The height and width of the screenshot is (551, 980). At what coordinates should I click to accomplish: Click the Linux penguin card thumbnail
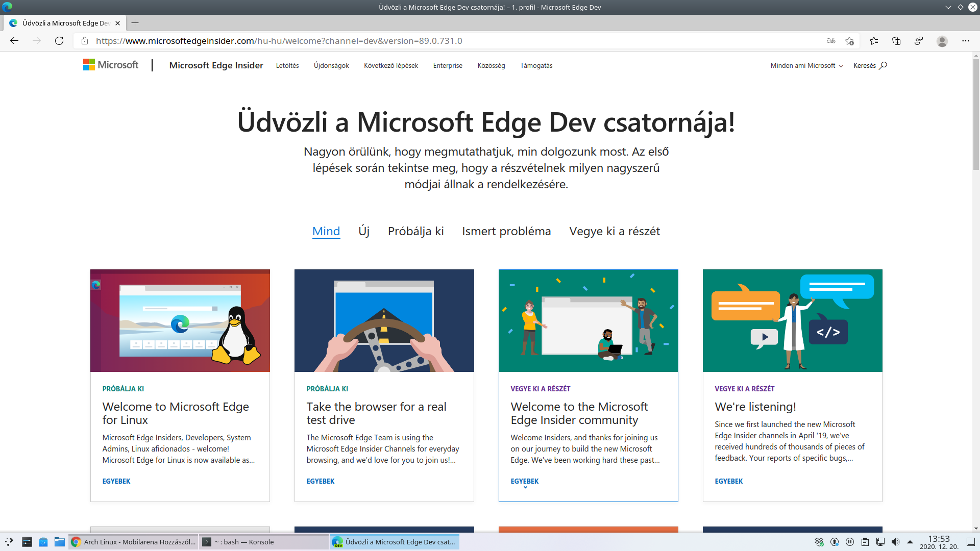click(x=180, y=320)
